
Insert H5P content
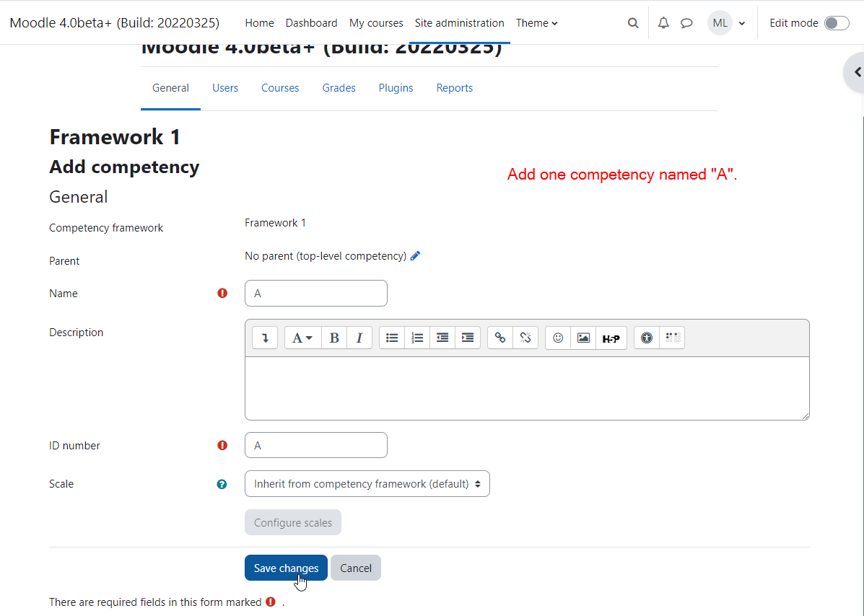[611, 338]
